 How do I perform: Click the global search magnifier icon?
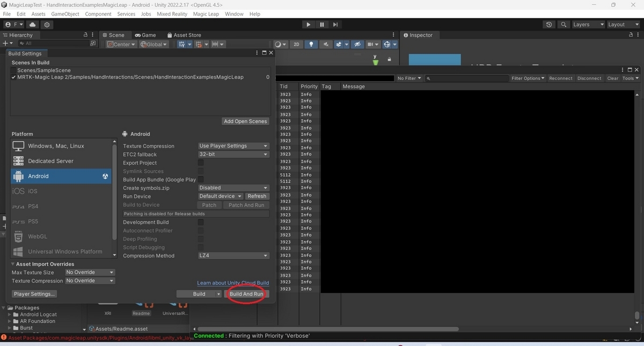(x=563, y=25)
